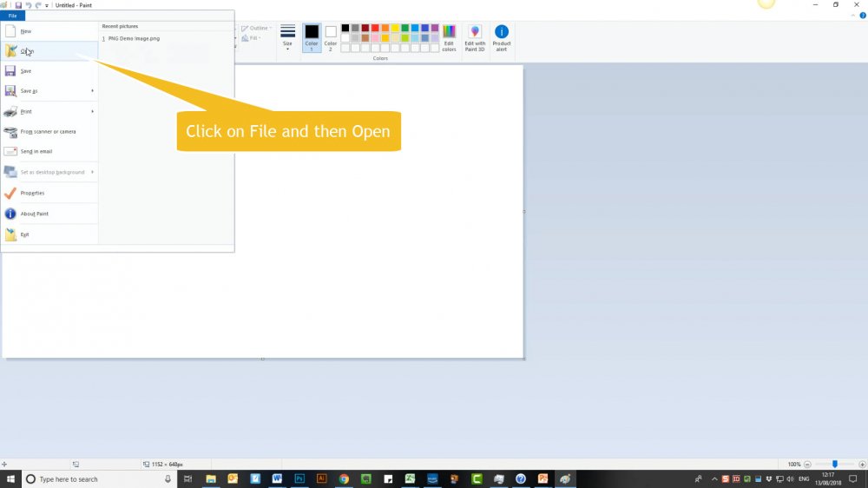Click the zoom out minus button

click(807, 465)
